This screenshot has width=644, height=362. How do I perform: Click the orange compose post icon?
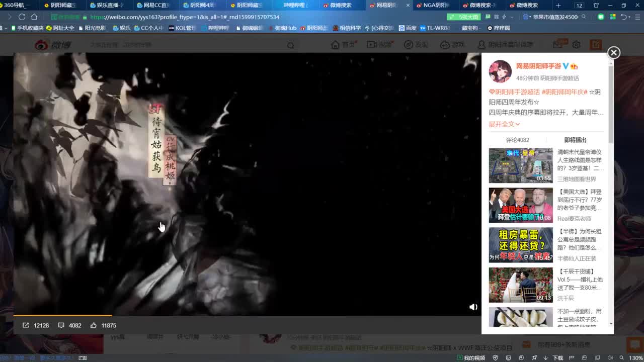pos(596,45)
